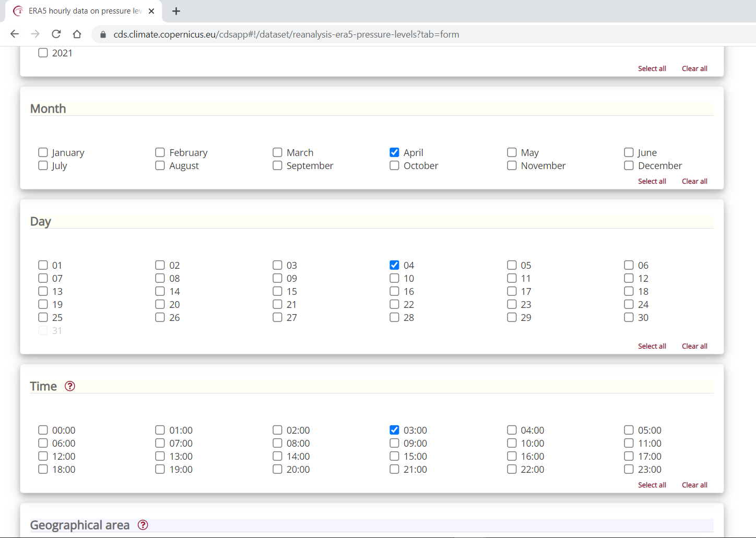This screenshot has width=756, height=538.
Task: Check the 12:00 time box
Action: click(x=43, y=456)
